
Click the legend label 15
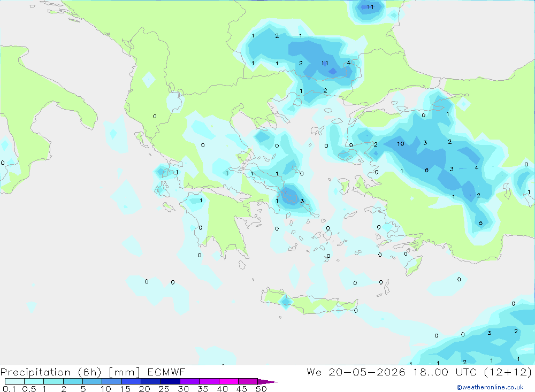(125, 389)
